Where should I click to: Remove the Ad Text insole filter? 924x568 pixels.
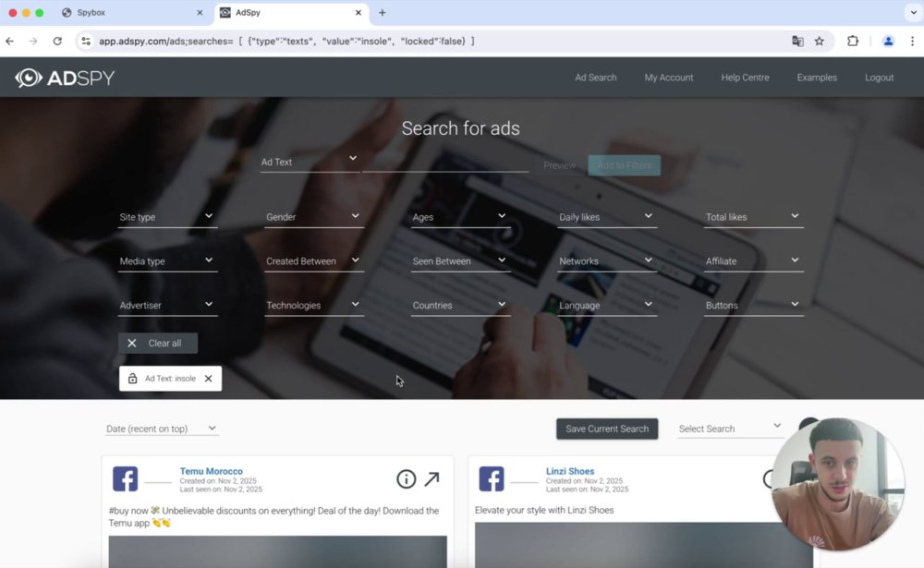209,379
